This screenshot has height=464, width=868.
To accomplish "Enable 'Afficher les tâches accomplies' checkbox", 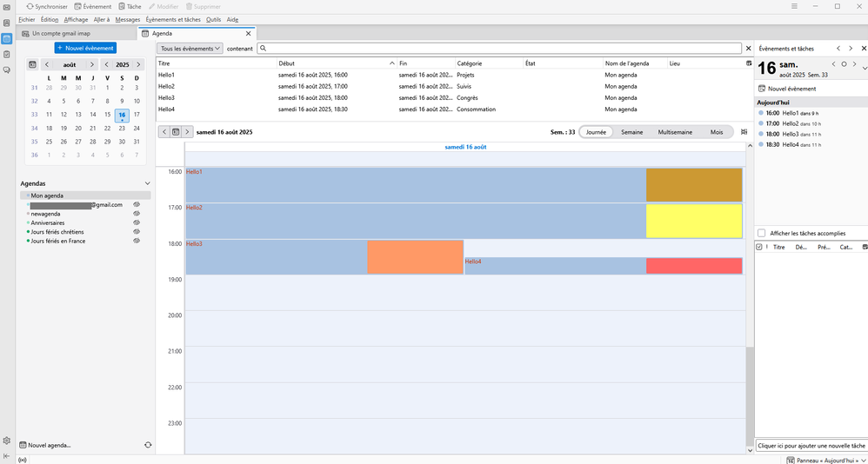I will (762, 233).
